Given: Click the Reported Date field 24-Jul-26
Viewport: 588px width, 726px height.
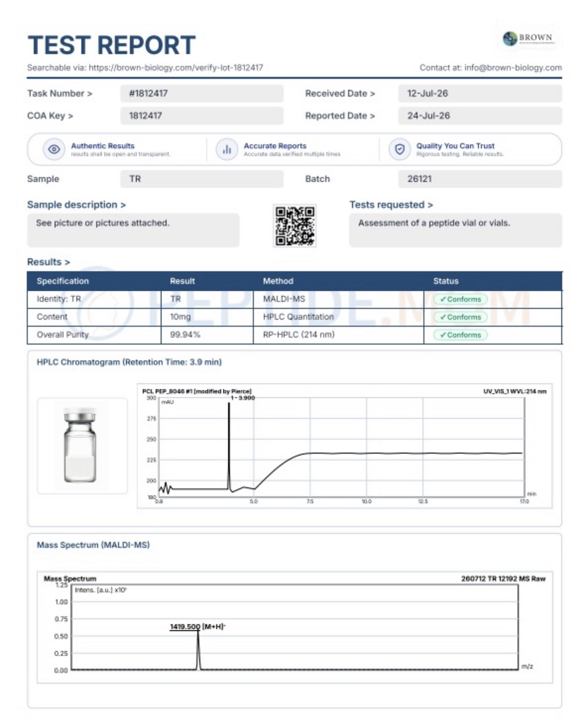Looking at the screenshot, I should click(480, 116).
